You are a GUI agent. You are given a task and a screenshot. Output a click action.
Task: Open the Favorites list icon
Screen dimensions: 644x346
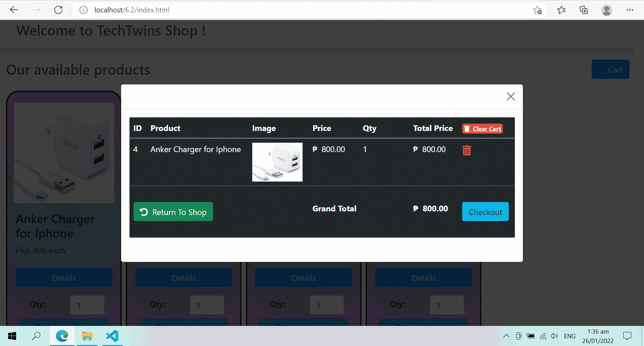point(561,10)
